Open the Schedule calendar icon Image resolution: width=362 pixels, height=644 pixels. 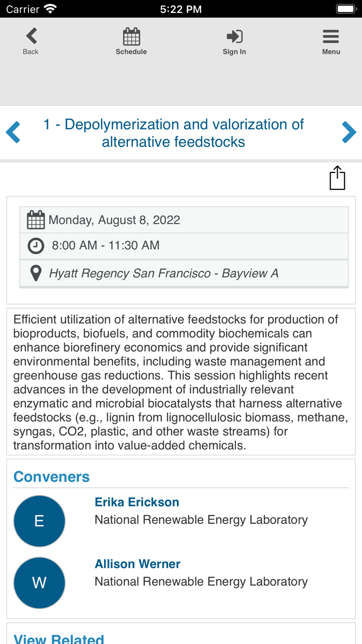pos(131,37)
